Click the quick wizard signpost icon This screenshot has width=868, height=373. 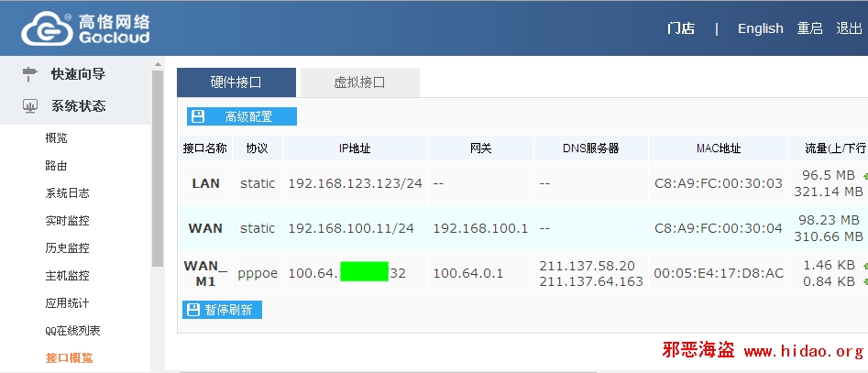29,73
